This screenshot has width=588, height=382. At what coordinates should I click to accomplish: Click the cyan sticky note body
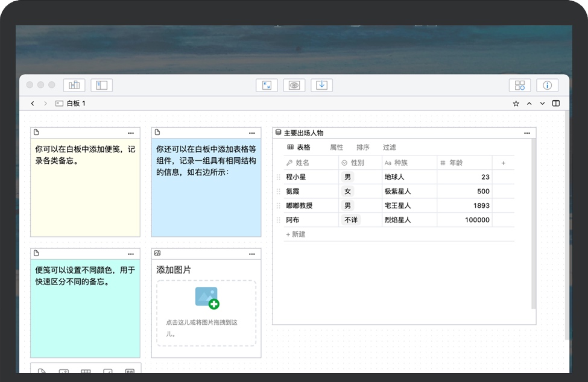85,313
